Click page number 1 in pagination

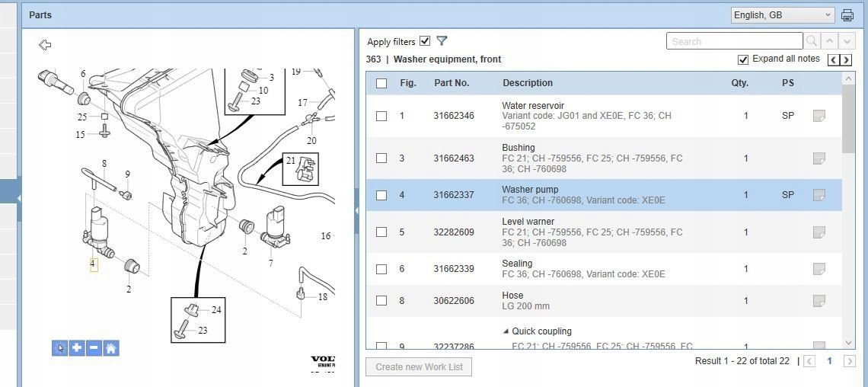point(829,361)
